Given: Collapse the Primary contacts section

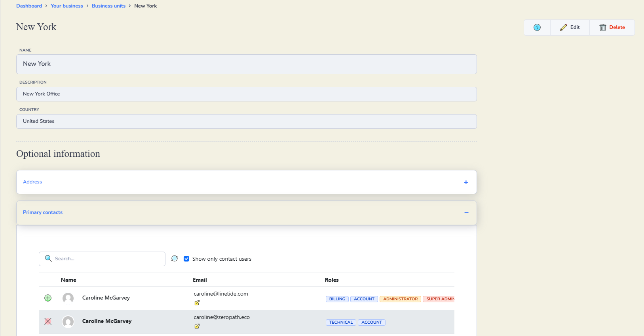Looking at the screenshot, I should 466,213.
